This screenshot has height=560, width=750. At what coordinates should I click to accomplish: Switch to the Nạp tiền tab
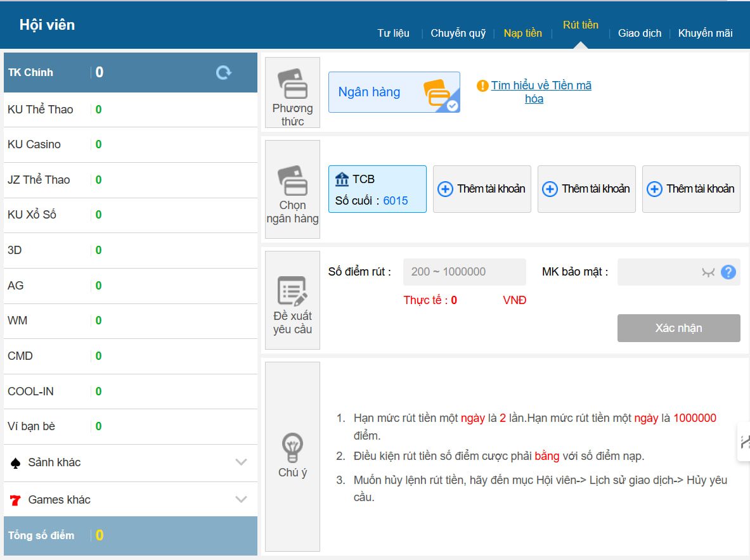pyautogui.click(x=522, y=33)
